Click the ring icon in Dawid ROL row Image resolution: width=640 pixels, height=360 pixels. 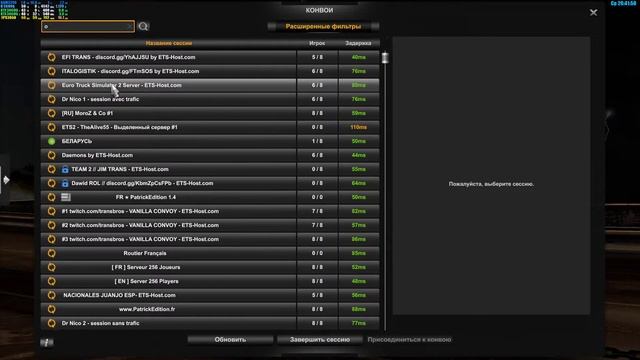point(51,183)
